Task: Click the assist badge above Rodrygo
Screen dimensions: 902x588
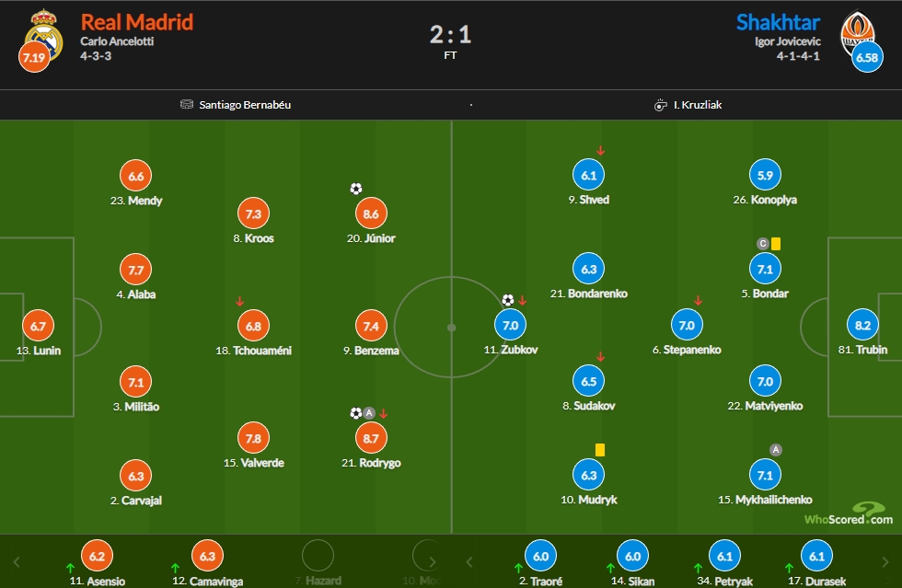Action: tap(369, 413)
